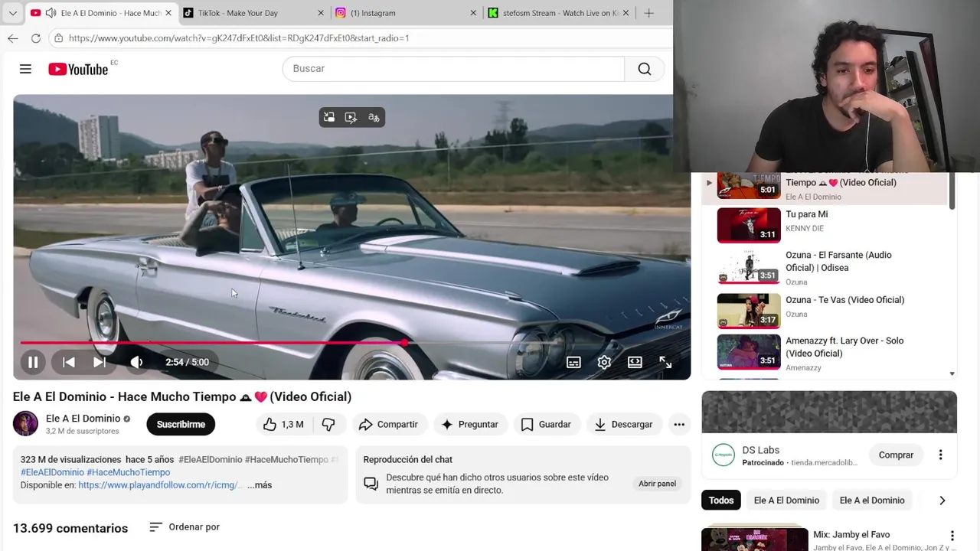
Task: Click the Preguntar button
Action: pos(469,424)
